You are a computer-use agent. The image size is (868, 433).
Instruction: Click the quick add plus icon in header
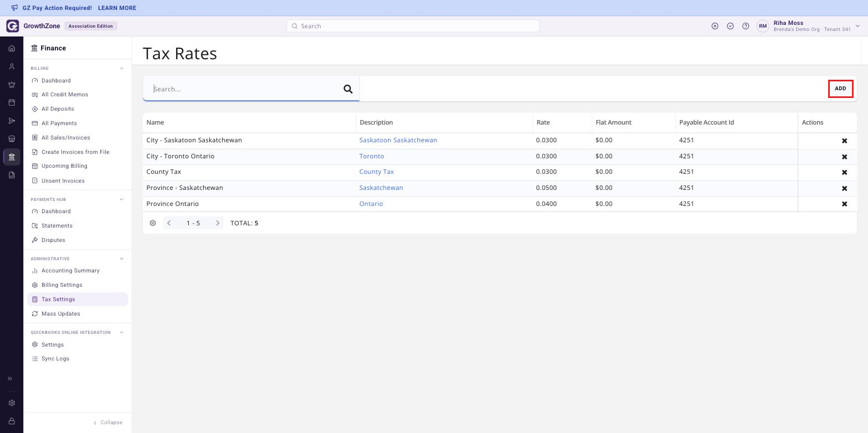point(715,26)
